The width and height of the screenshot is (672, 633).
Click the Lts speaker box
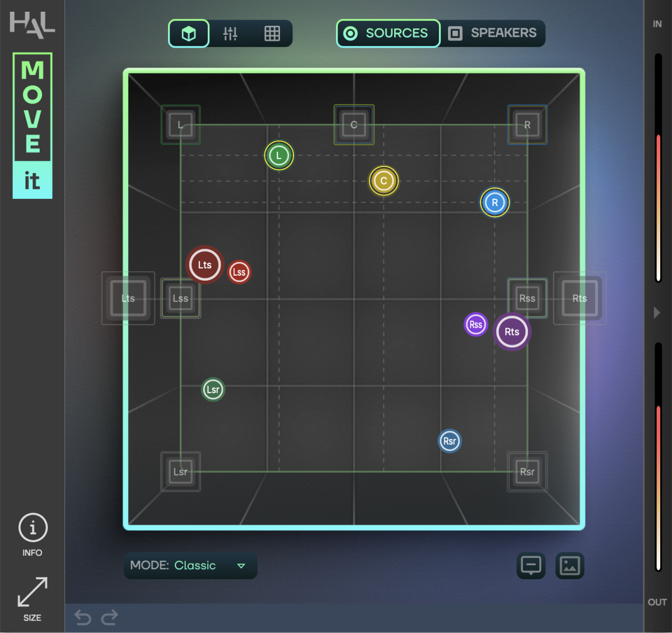[x=128, y=299]
